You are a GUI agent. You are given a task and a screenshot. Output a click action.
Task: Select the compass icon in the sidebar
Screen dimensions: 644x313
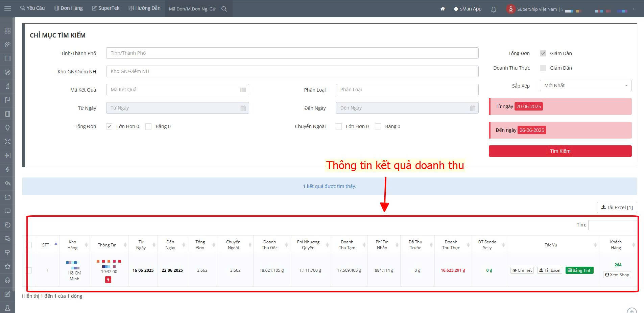(7, 72)
